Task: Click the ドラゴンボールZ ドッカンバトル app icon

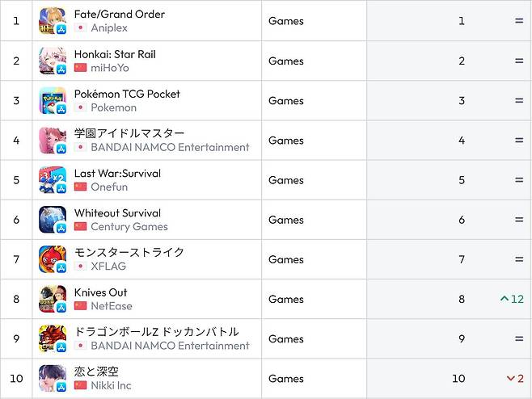Action: point(53,339)
